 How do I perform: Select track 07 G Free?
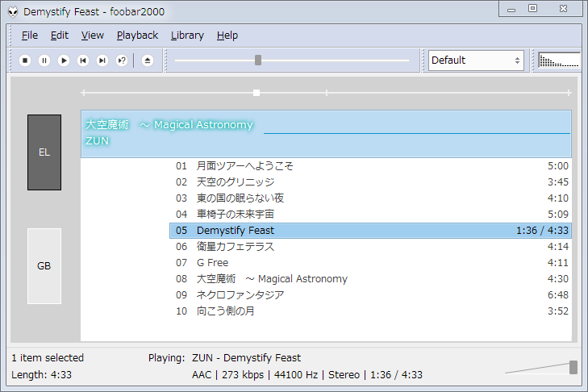pos(370,263)
